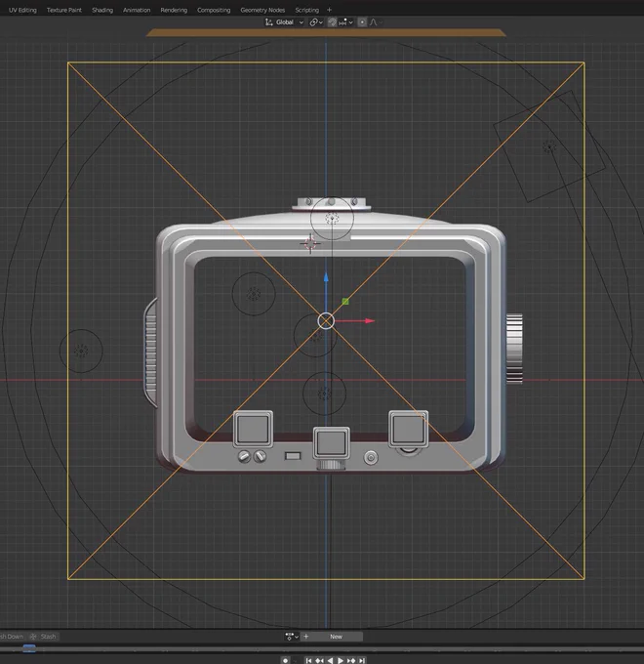
Task: Click the transform orientation axes icon
Action: tap(268, 22)
